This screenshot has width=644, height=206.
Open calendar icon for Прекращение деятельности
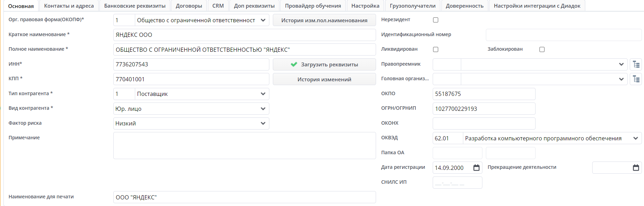coord(636,168)
